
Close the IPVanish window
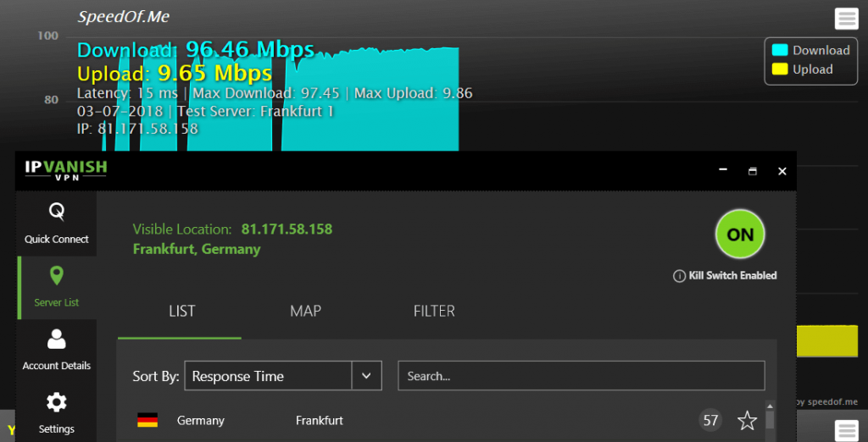[782, 171]
